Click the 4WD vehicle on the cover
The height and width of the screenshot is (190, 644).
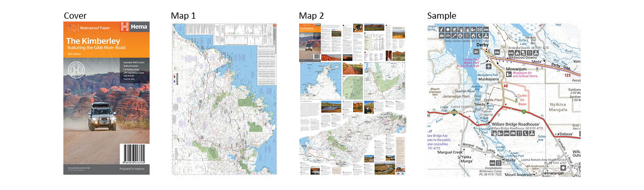coord(102,116)
